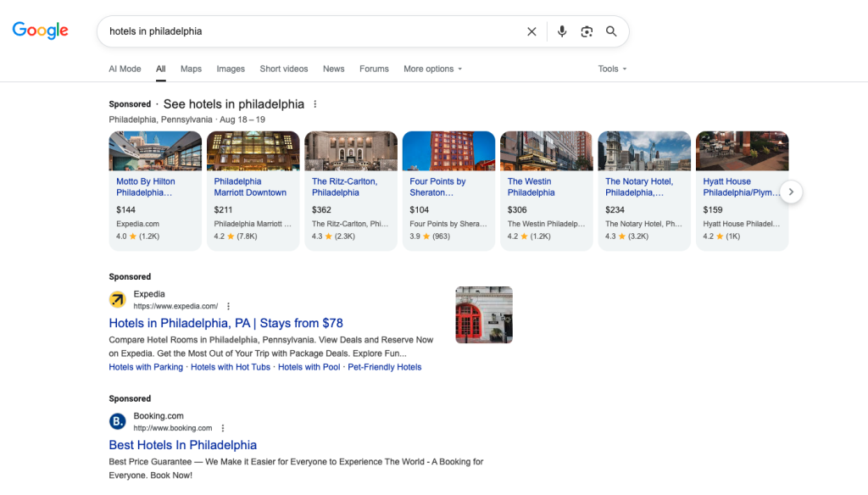Screen dimensions: 868x495
Task: Open the Tools dropdown
Action: point(611,69)
